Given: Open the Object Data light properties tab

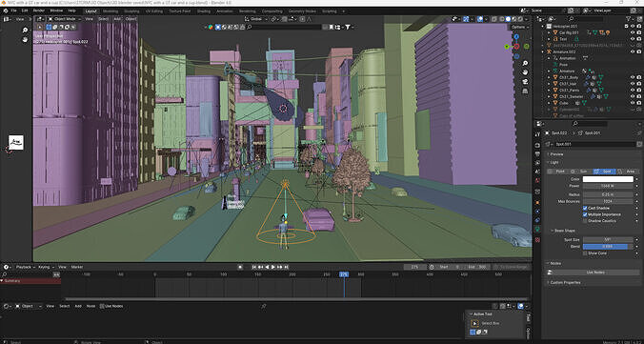Looking at the screenshot, I should 537,231.
